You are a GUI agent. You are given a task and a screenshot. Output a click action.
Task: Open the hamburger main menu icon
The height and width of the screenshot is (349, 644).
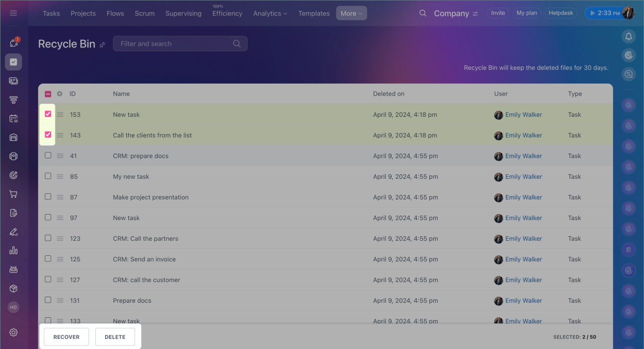[14, 13]
